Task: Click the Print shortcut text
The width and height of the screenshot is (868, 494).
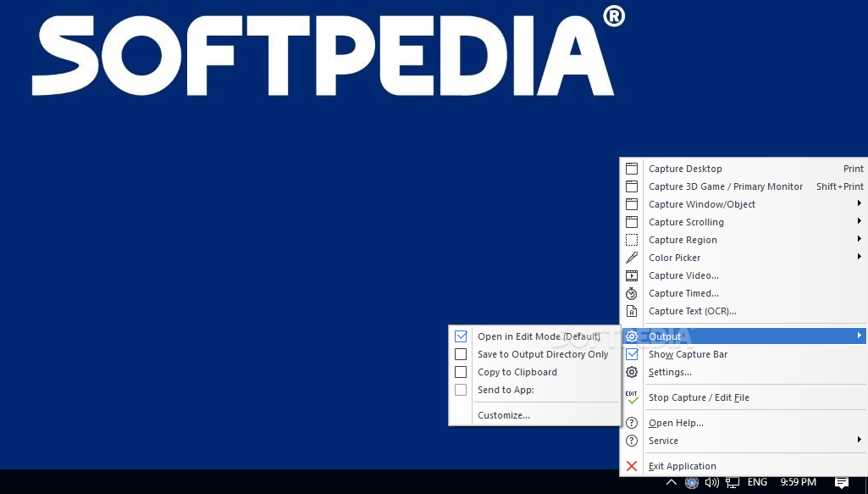Action: tap(853, 169)
